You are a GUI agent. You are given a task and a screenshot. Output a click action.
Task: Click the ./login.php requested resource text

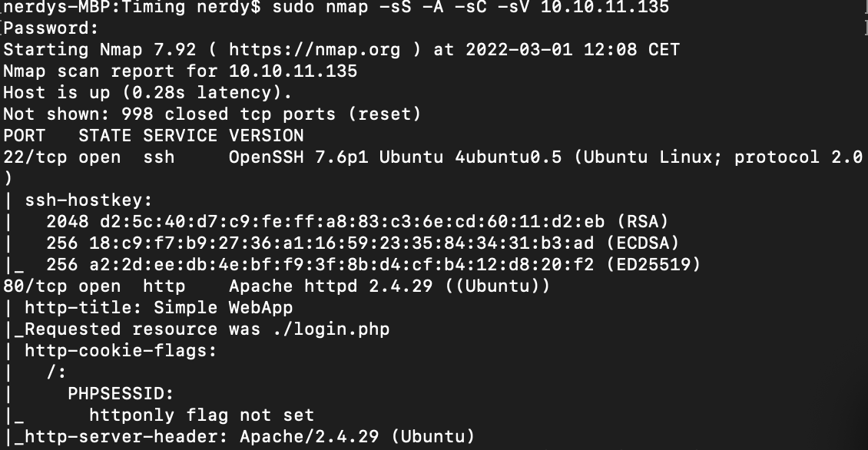(x=331, y=329)
